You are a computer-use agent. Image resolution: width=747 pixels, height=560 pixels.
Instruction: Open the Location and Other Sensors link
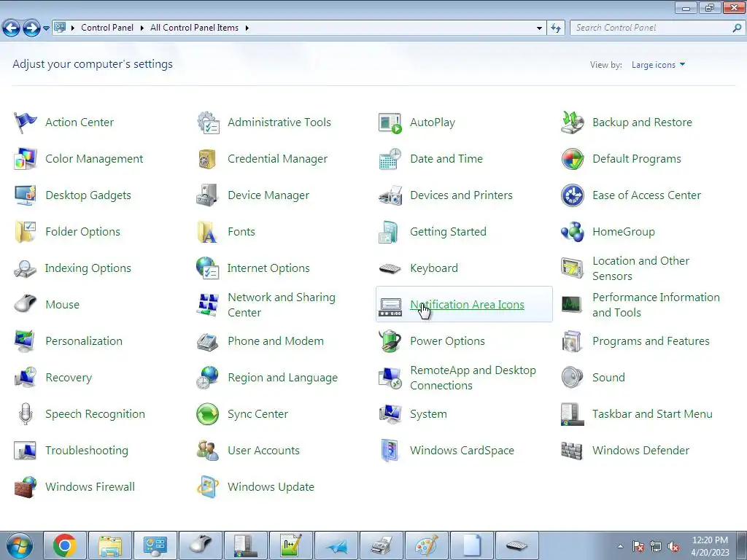(640, 268)
